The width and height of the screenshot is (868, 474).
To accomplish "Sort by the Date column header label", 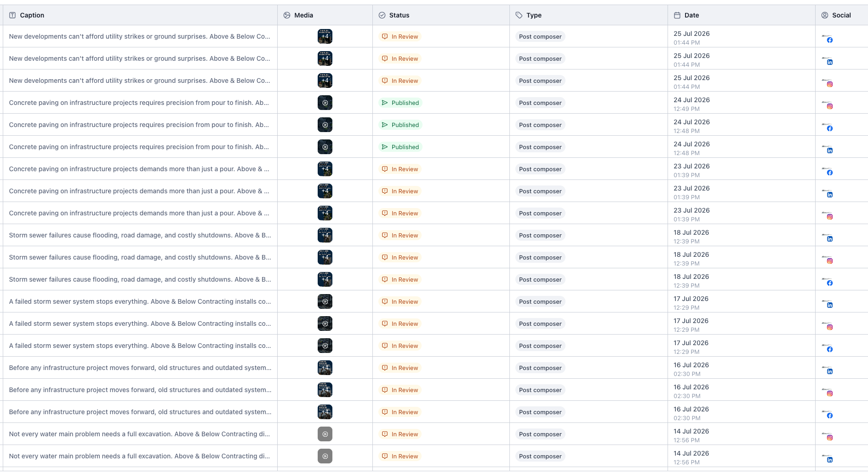I will coord(691,15).
